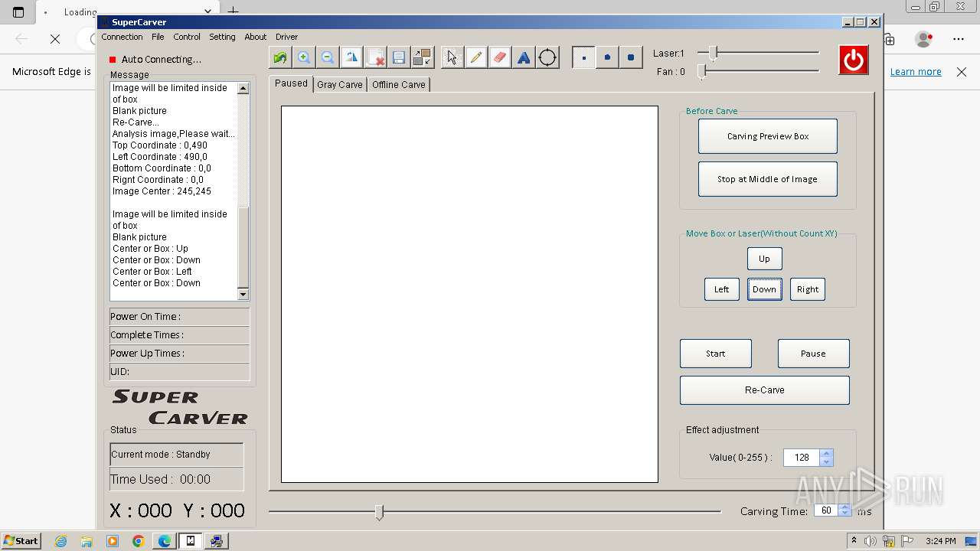This screenshot has height=551, width=980.
Task: Click the save floppy disk icon
Action: [x=399, y=57]
